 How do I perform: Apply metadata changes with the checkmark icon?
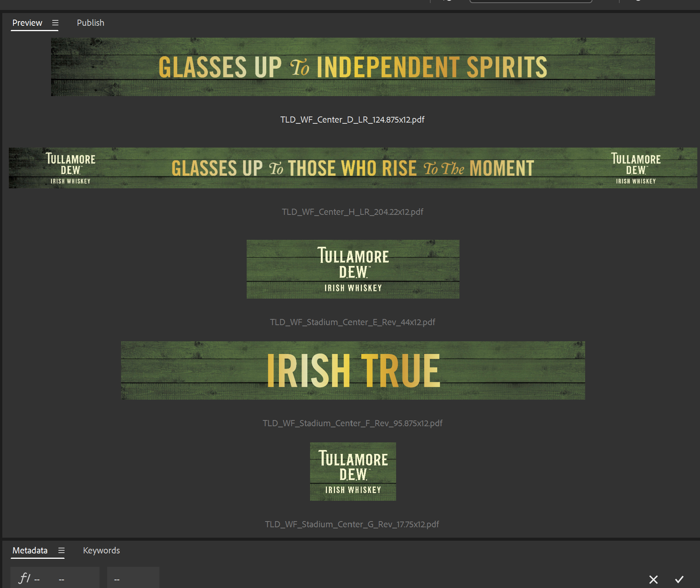(679, 579)
